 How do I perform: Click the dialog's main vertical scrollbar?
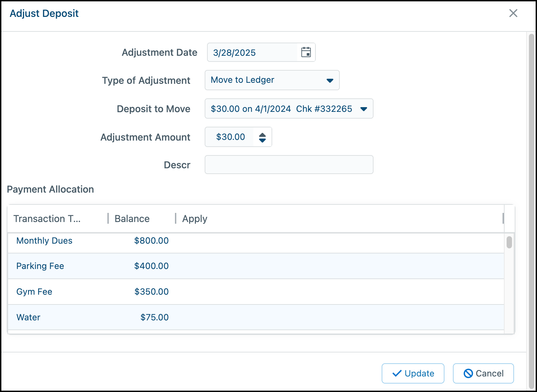coord(532,211)
